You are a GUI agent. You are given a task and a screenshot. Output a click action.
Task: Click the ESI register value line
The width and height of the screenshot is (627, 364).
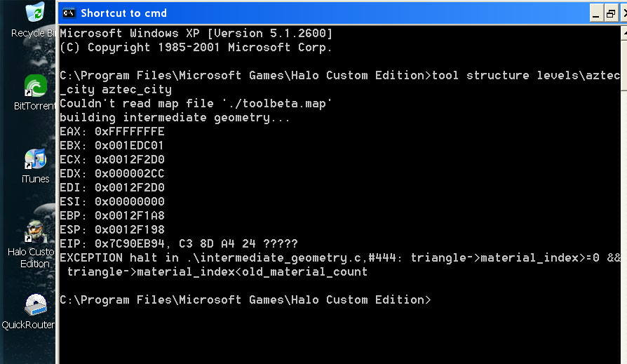112,202
